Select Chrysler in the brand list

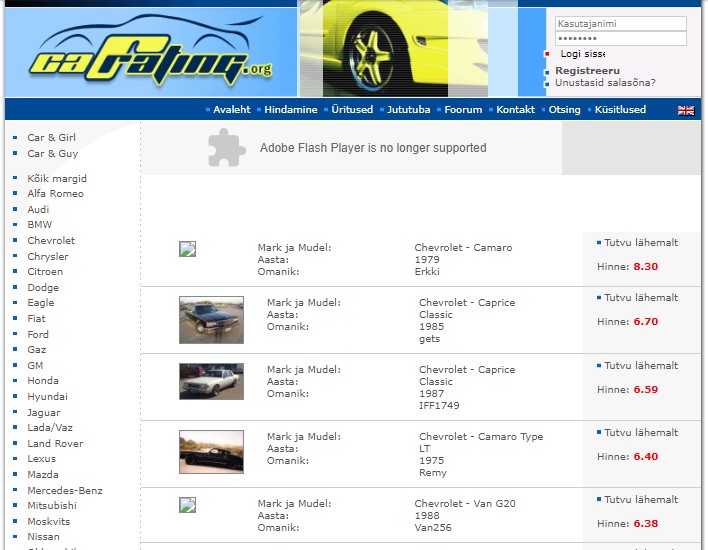[x=48, y=256]
